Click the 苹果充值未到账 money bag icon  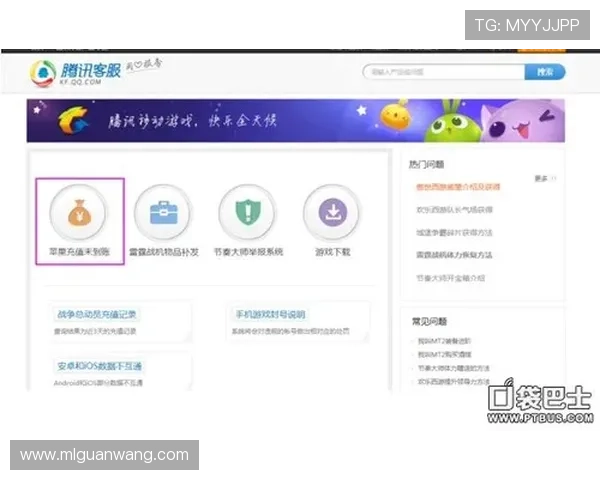79,213
